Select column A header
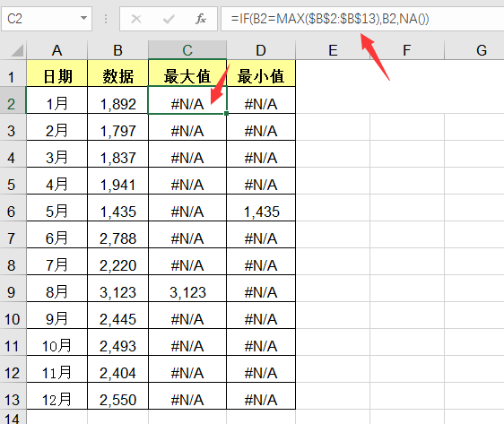Screen dimensions: 504x424 tap(56, 50)
